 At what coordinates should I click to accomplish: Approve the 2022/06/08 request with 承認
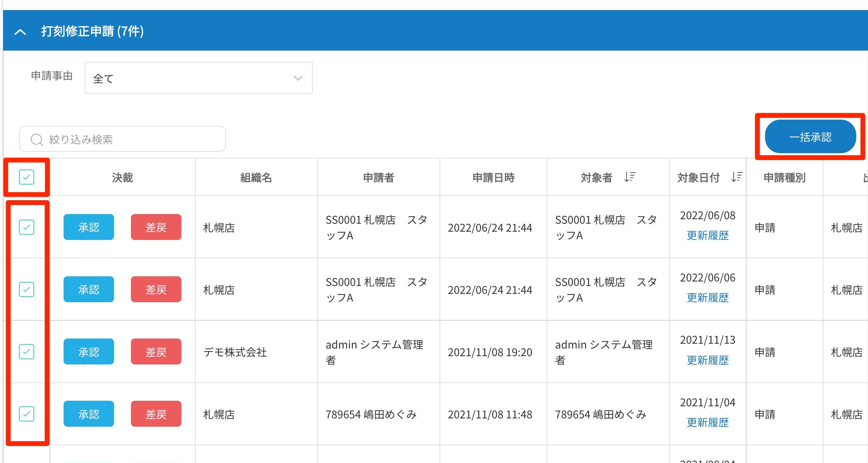[x=88, y=227]
